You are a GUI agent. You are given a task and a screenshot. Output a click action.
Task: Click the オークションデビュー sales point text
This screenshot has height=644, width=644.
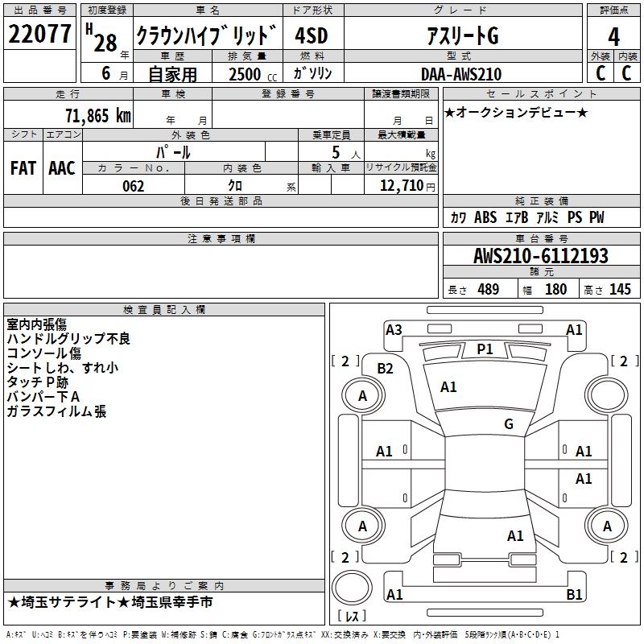(x=516, y=112)
